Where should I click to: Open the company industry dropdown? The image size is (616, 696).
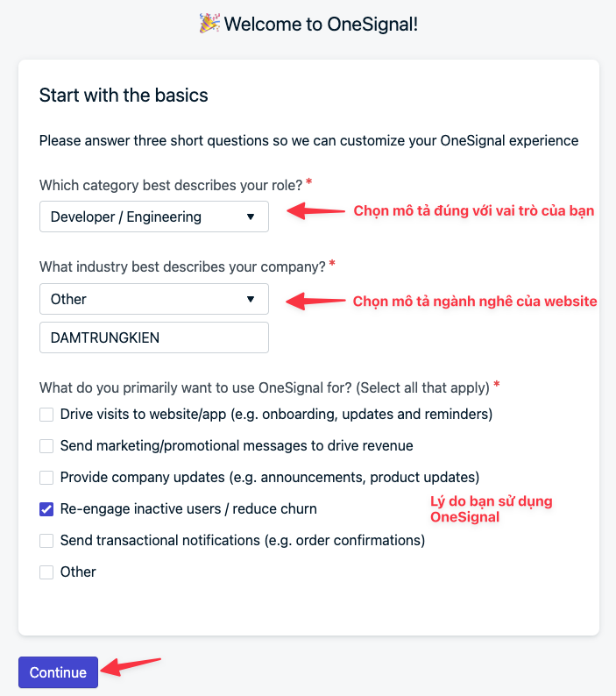coord(154,299)
